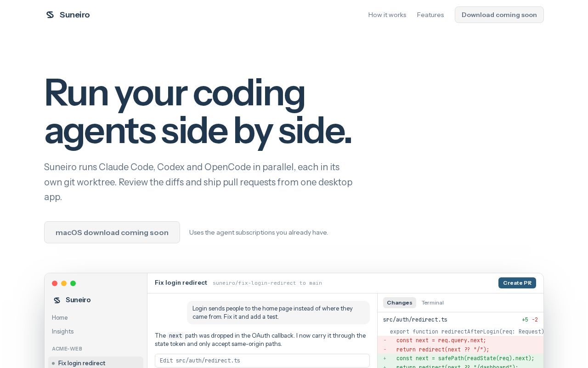Image resolution: width=588 pixels, height=368 pixels.
Task: Click the src/auth/redirect.ts file name
Action: 415,320
